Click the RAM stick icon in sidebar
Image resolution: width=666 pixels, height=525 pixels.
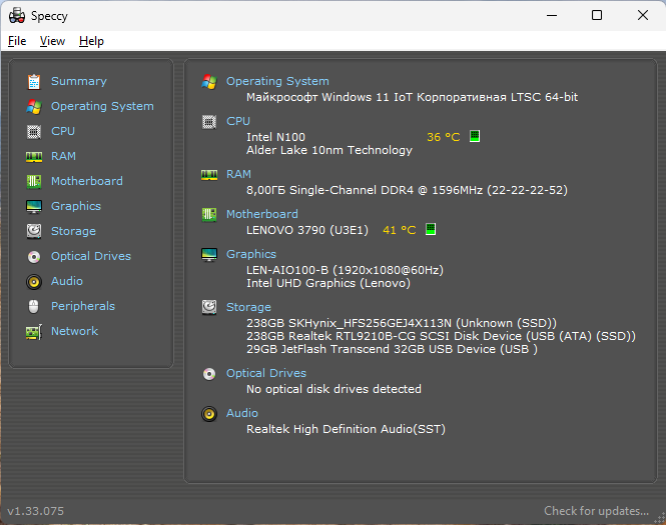pyautogui.click(x=34, y=157)
